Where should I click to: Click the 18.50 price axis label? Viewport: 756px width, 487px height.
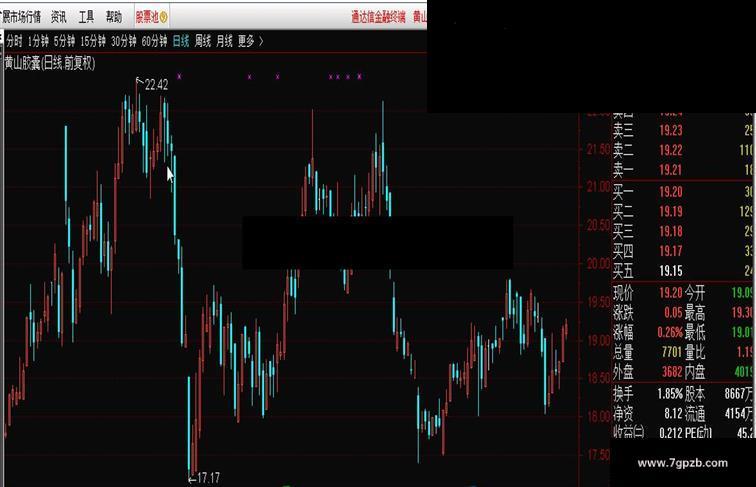pyautogui.click(x=598, y=379)
